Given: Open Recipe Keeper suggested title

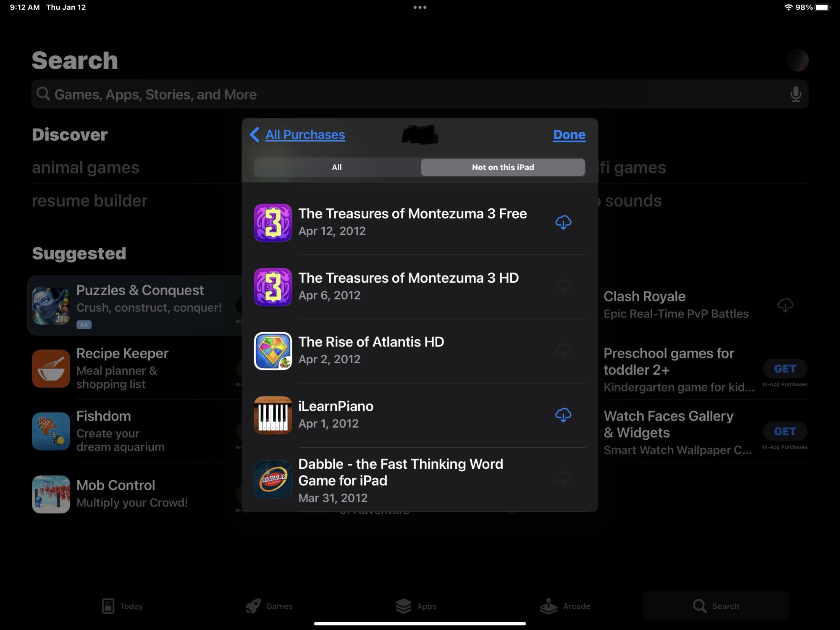Looking at the screenshot, I should (x=122, y=353).
